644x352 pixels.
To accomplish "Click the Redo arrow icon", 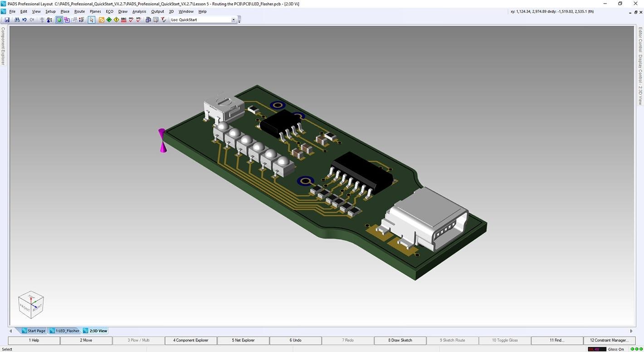I will (32, 19).
